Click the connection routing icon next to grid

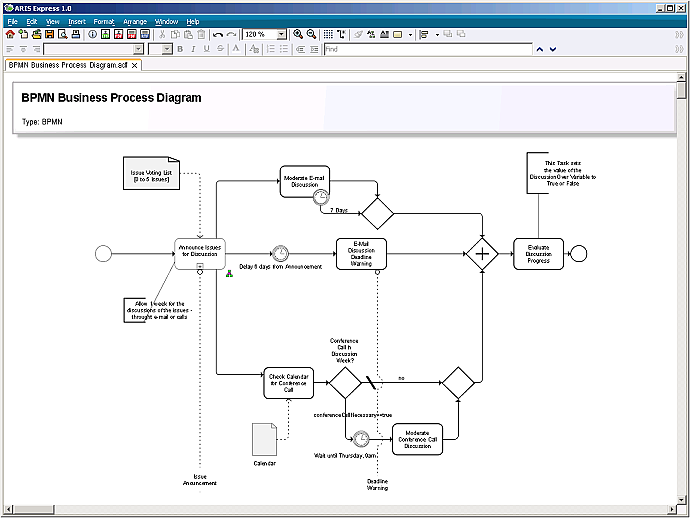click(341, 34)
